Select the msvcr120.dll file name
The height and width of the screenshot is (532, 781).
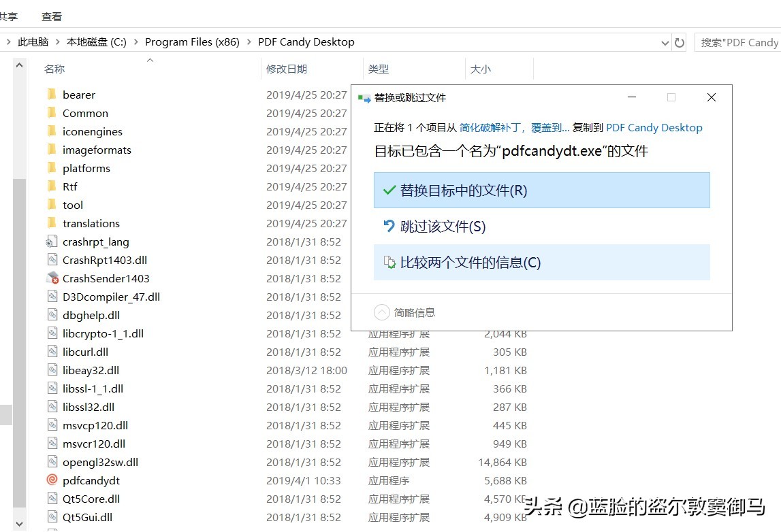(94, 444)
